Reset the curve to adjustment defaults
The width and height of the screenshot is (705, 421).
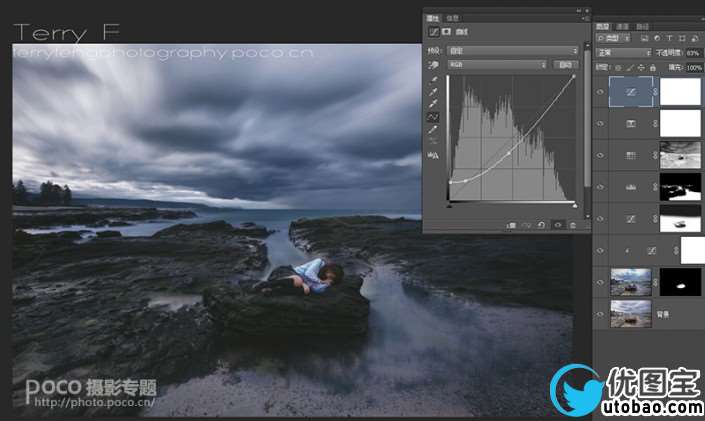(x=541, y=225)
